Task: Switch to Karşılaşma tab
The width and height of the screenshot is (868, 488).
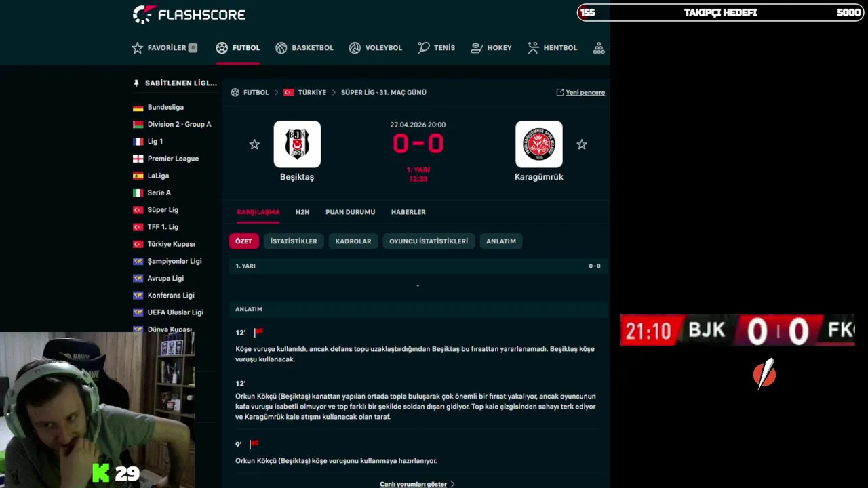Action: point(258,212)
